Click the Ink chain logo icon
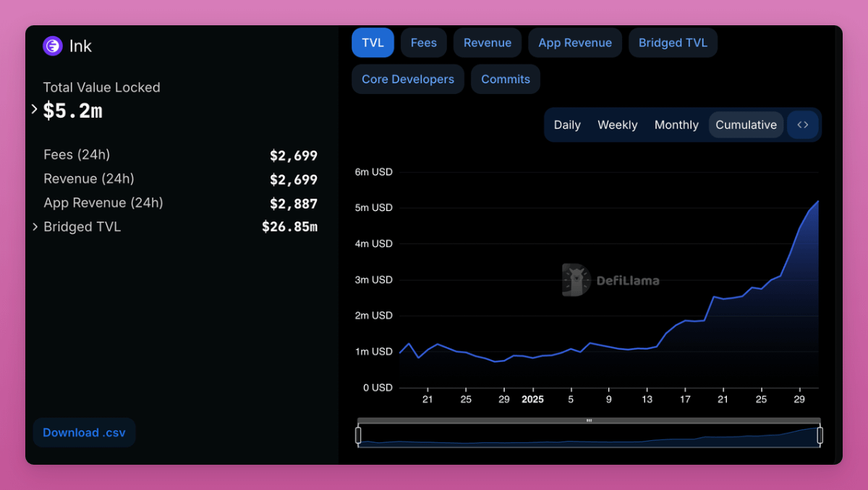The image size is (868, 490). 53,46
